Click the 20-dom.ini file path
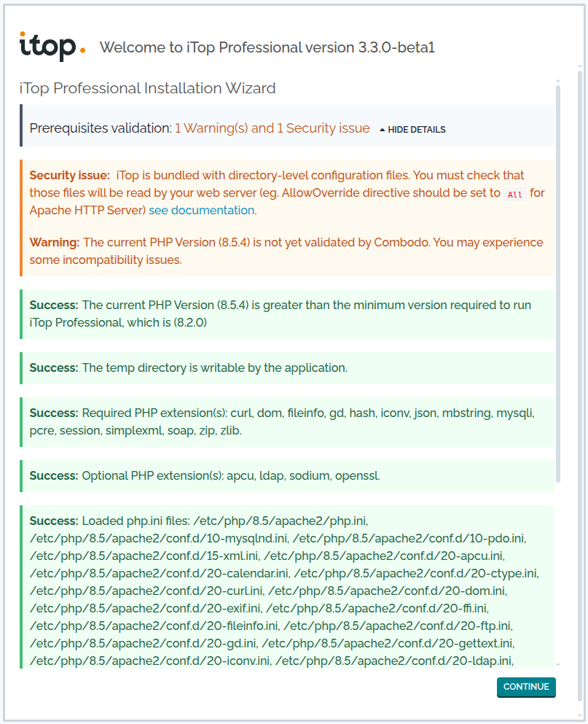 [387, 591]
